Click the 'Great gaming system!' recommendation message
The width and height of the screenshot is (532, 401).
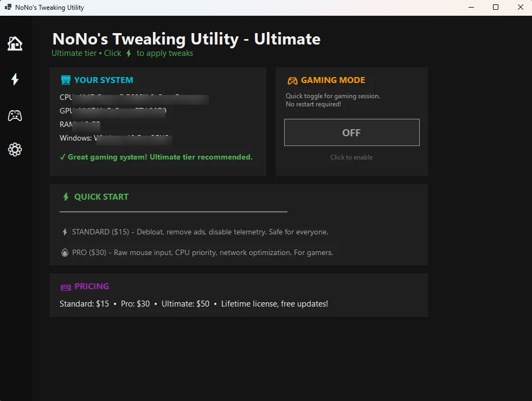[x=156, y=157]
